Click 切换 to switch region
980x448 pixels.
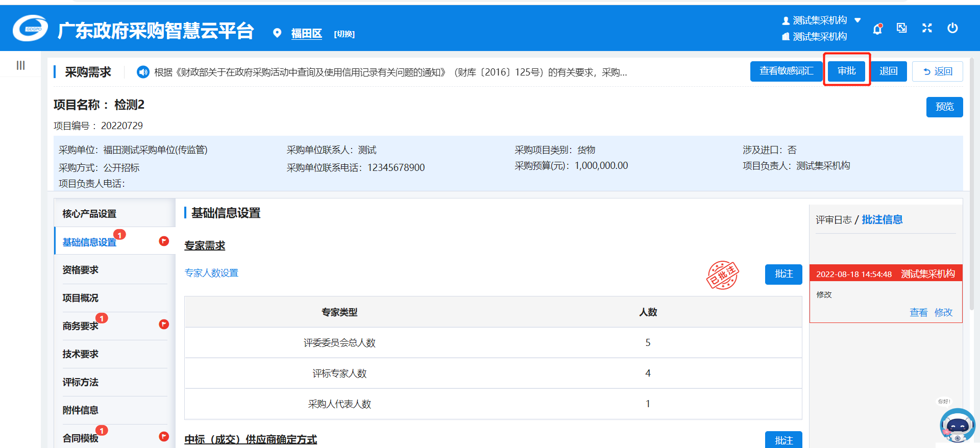click(x=344, y=34)
